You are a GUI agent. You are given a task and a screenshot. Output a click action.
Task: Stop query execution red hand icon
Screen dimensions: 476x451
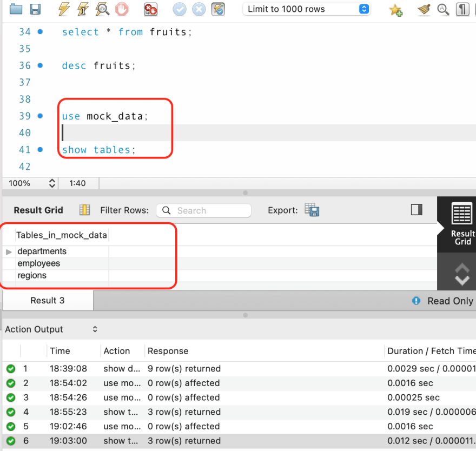coord(122,9)
